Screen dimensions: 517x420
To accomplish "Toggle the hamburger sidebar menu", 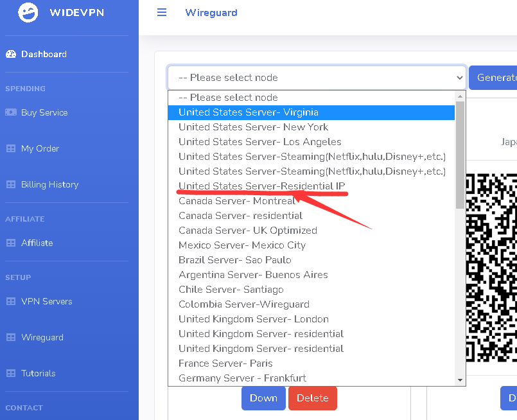I will tap(162, 13).
